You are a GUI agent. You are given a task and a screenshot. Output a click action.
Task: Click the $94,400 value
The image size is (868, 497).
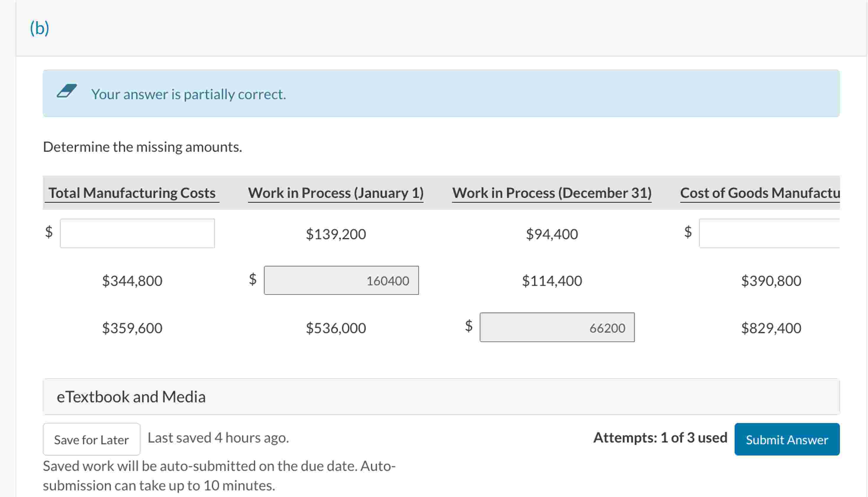(x=552, y=234)
